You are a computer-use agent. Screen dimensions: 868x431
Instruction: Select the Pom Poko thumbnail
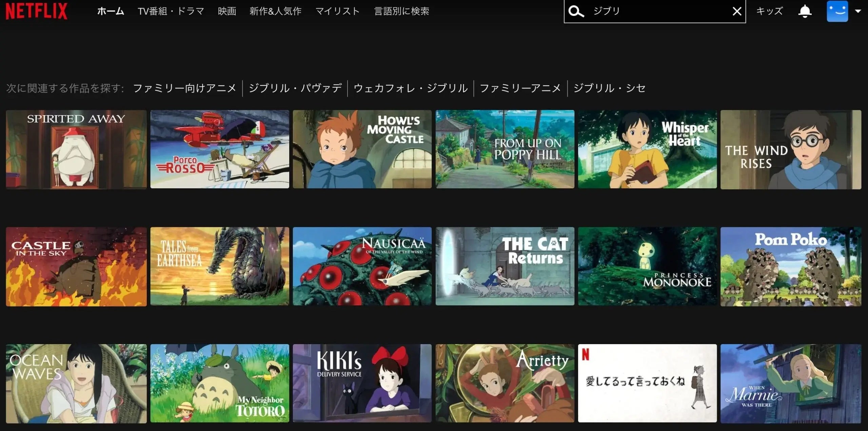point(791,267)
